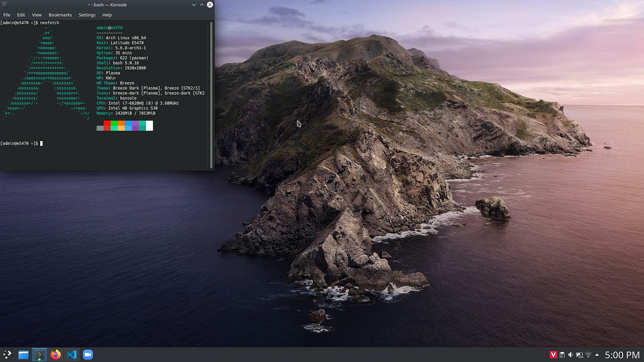Click the 'Packages: 622 (pacman)' line
Image resolution: width=644 pixels, height=362 pixels.
click(122, 58)
